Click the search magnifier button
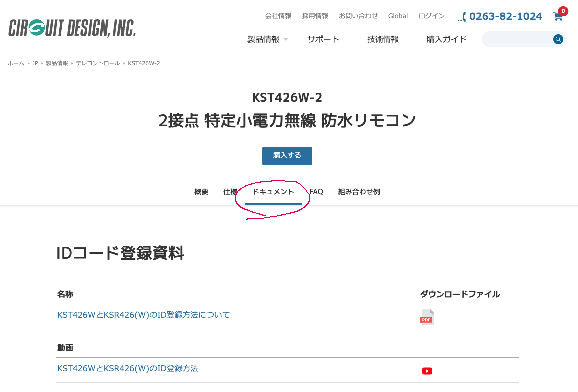Viewport: 578px width, 392px height. (x=558, y=39)
